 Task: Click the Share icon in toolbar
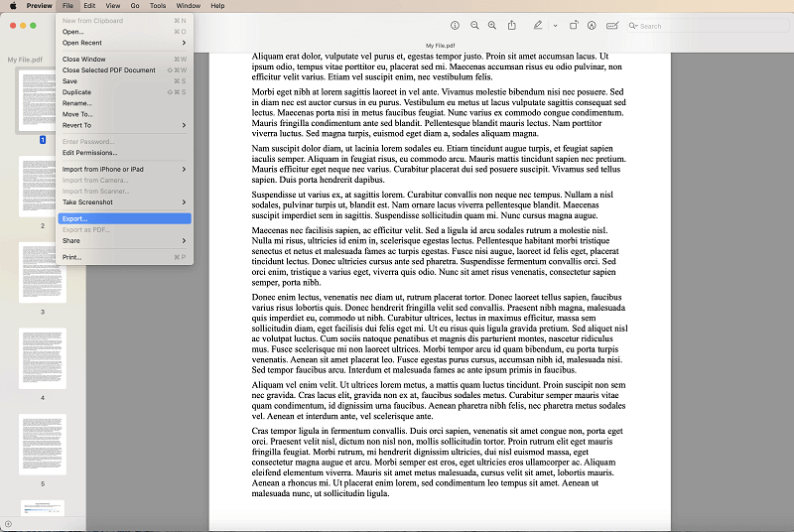512,25
